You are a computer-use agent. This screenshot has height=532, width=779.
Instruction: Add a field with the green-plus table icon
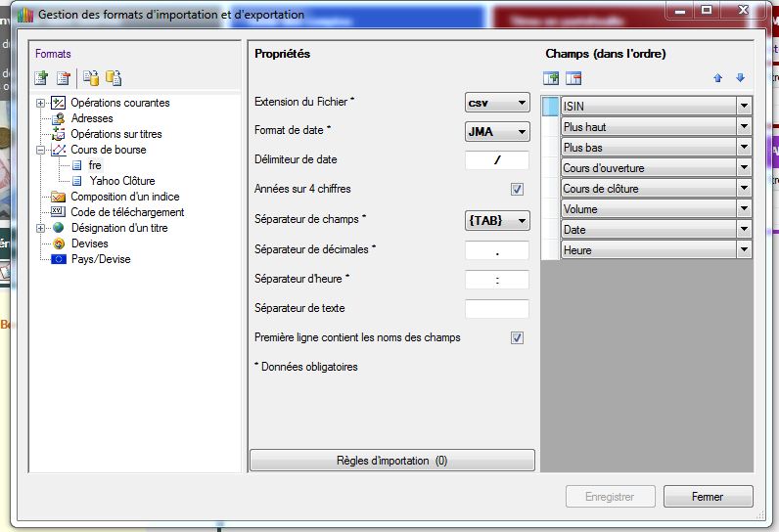[551, 78]
